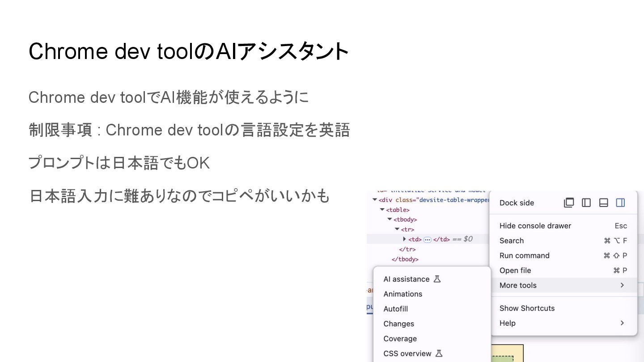
Task: Click the line "日本語入力に難ありなのでコピペがいいかも"
Action: click(179, 196)
